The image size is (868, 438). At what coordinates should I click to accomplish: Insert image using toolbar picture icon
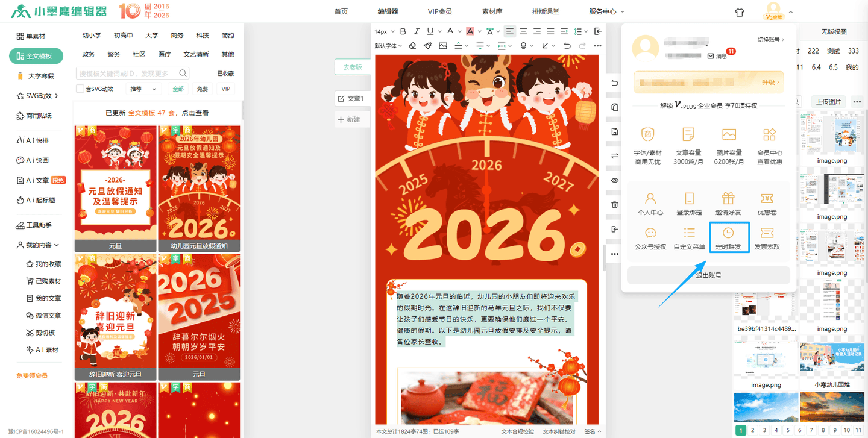pos(443,45)
